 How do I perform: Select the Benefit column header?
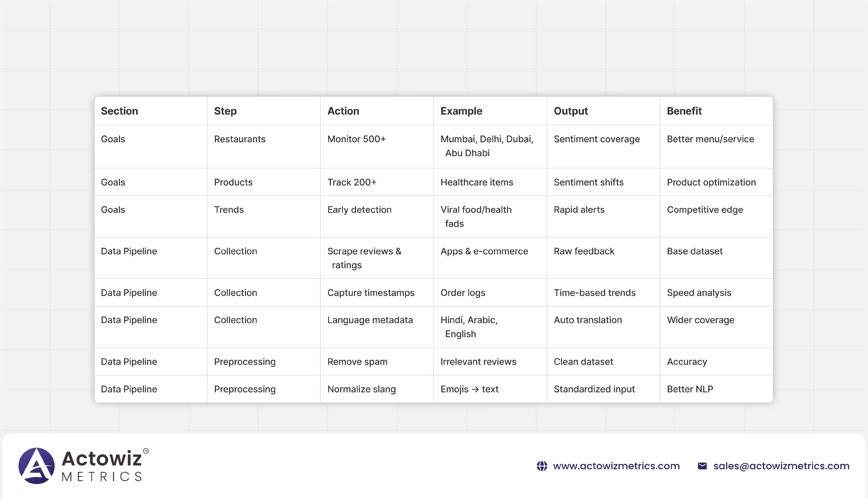pyautogui.click(x=684, y=111)
